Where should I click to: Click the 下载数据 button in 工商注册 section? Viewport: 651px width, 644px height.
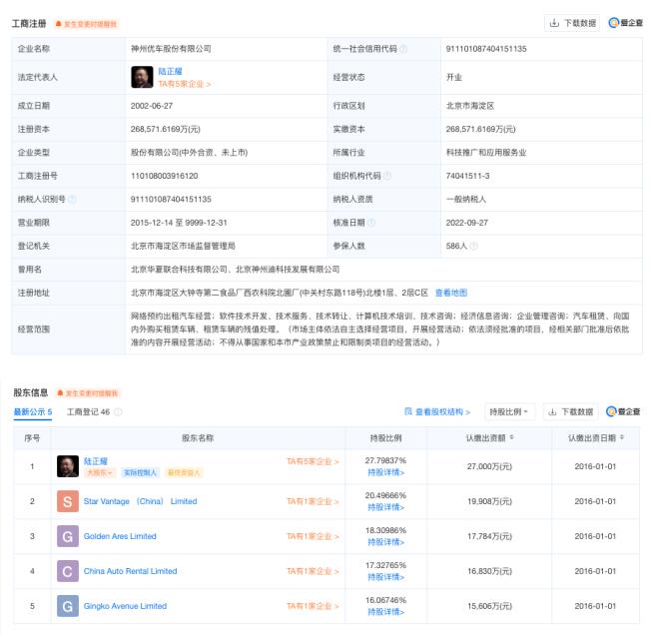pyautogui.click(x=572, y=23)
